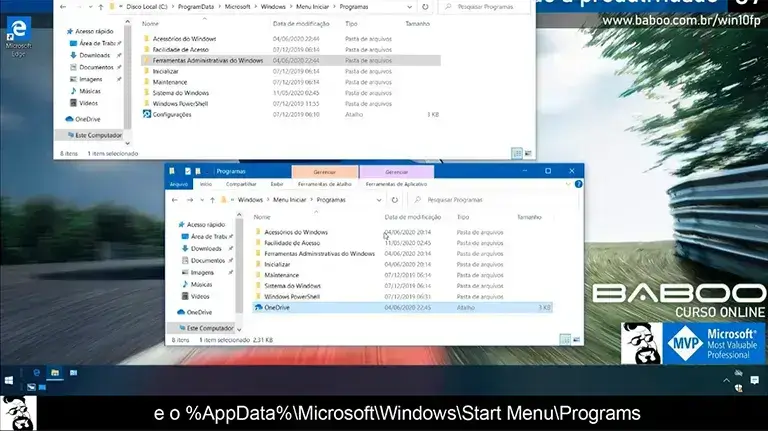Viewport: 768px width, 431px height.
Task: Click Windows breadcrumb in front window
Action: tap(250, 200)
